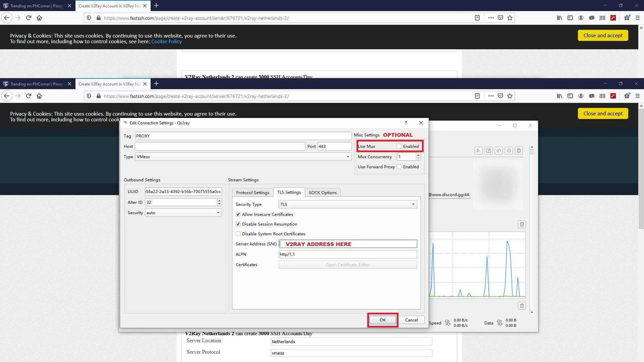Click Close and accept in the lower Firefox window cookie bar

point(603,114)
